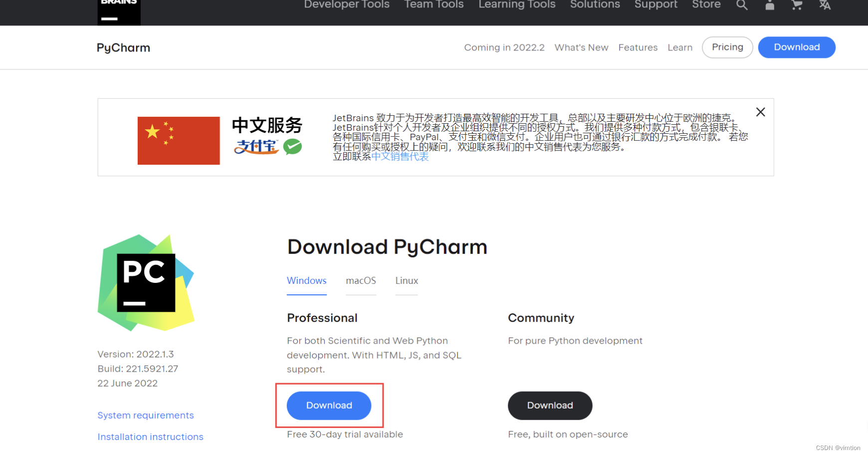This screenshot has height=455, width=868.
Task: Close the Chinese service banner
Action: point(760,112)
